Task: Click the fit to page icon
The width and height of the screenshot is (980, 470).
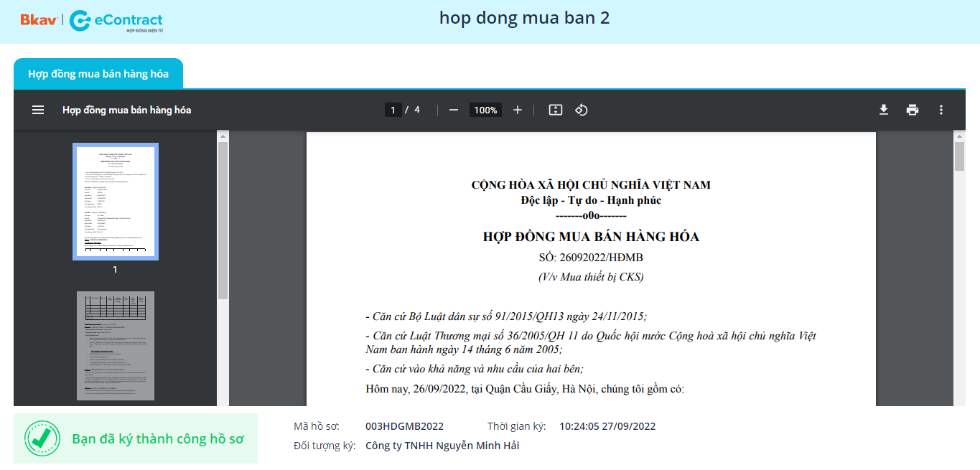Action: [x=555, y=110]
